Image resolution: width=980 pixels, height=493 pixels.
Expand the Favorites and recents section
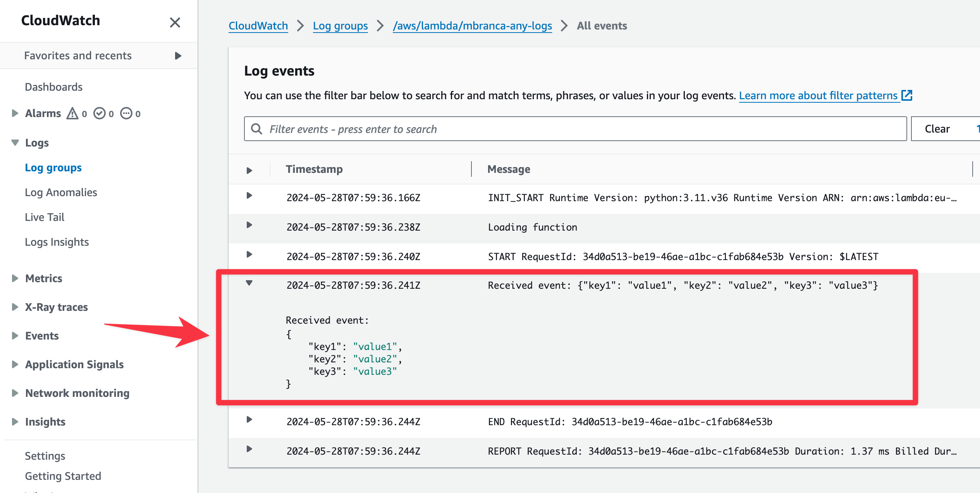coord(178,55)
